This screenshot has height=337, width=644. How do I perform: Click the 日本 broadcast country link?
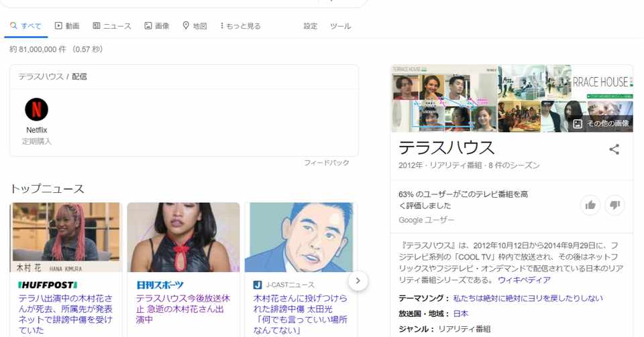460,314
